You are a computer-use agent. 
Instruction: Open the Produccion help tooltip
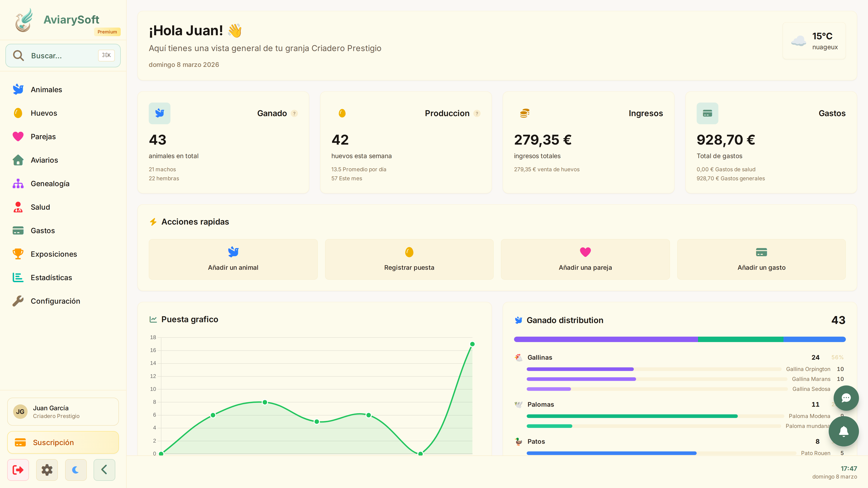(477, 113)
